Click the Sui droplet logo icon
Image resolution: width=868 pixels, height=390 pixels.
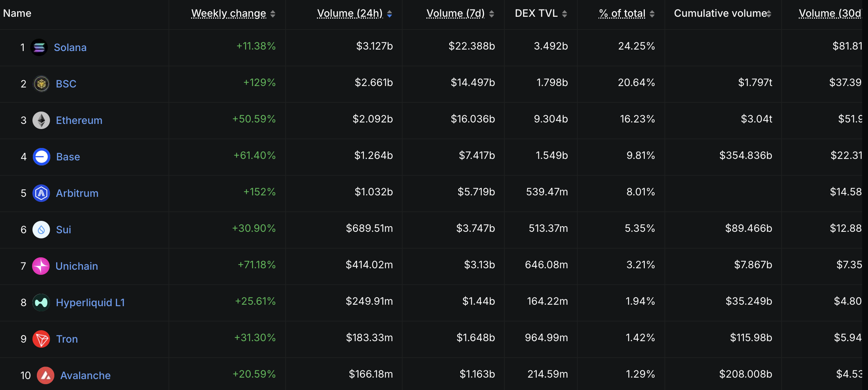(x=41, y=230)
